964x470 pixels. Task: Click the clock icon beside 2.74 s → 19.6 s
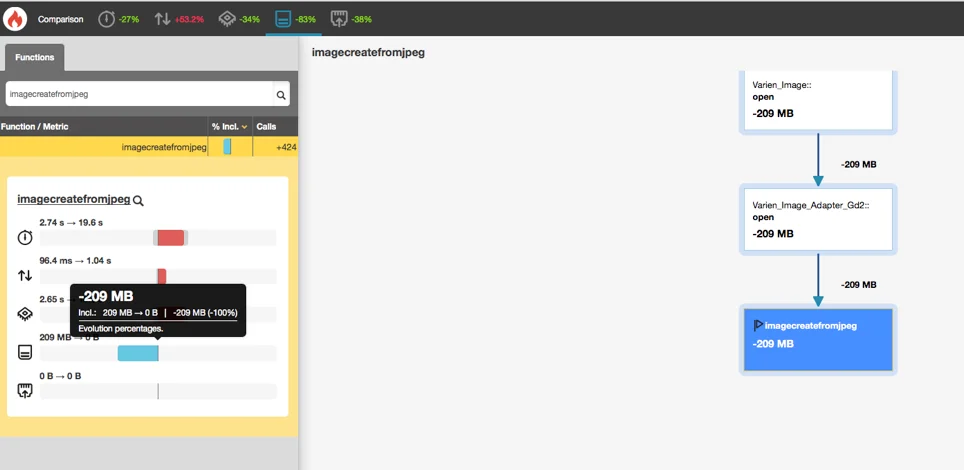(x=25, y=237)
